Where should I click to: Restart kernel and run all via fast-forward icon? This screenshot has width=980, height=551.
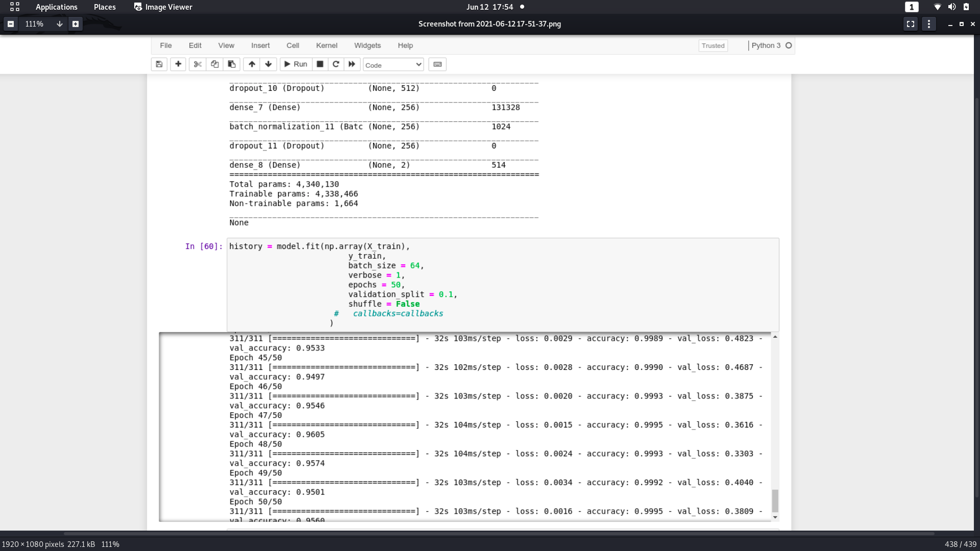point(351,64)
